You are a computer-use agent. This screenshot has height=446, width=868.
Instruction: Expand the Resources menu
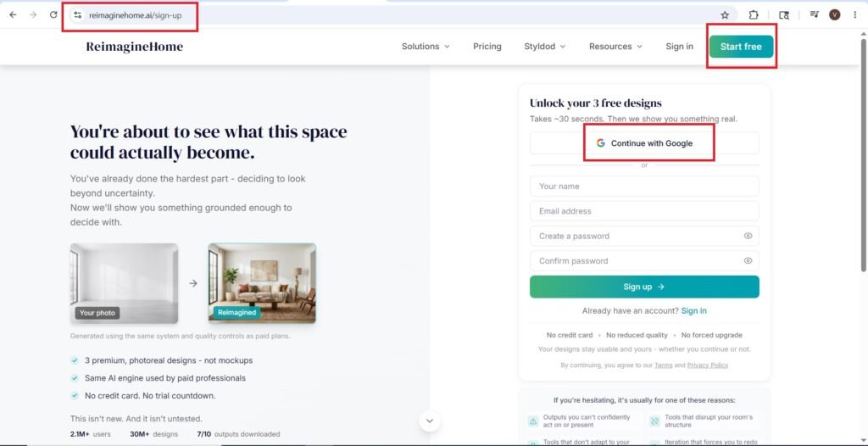(615, 47)
